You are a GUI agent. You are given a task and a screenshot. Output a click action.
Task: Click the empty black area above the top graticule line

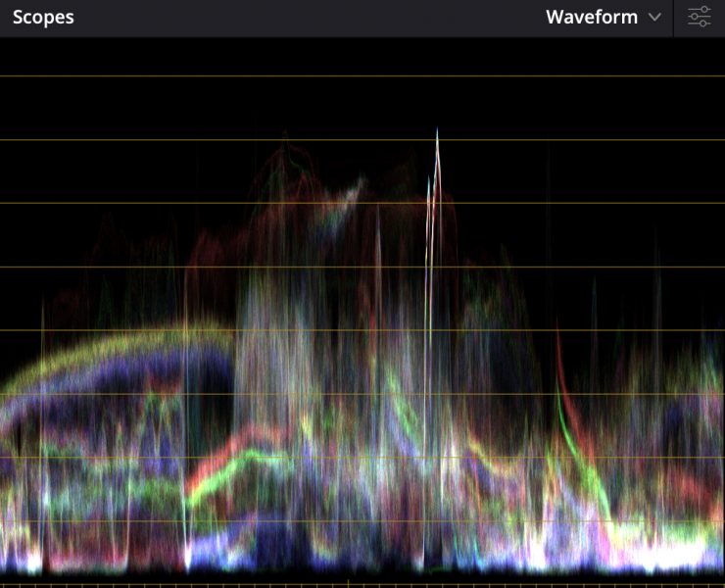[x=362, y=56]
